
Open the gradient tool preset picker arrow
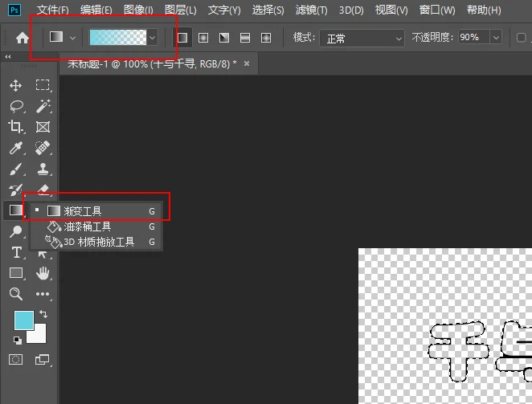click(72, 38)
